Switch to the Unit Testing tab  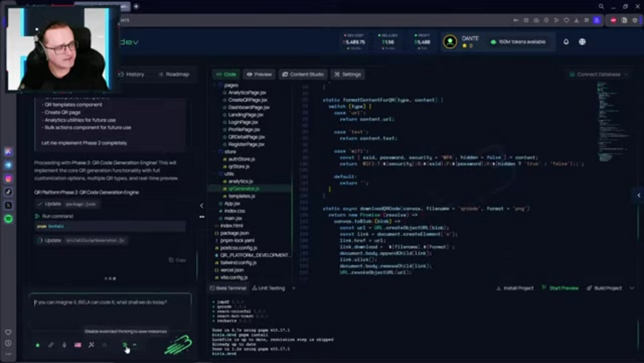pos(268,288)
